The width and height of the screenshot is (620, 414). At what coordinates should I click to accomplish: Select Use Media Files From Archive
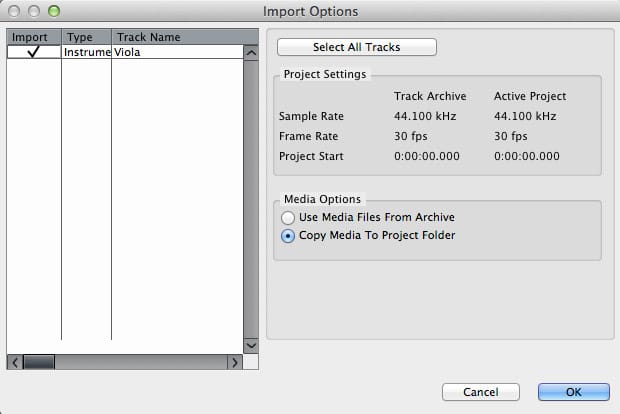coord(289,217)
